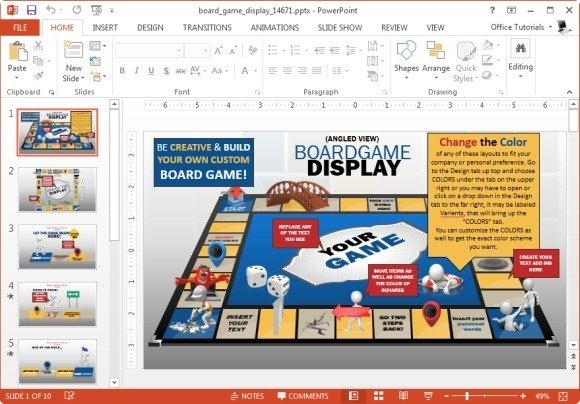Select slide 3 thumbnail
The image size is (580, 404).
coord(57,246)
